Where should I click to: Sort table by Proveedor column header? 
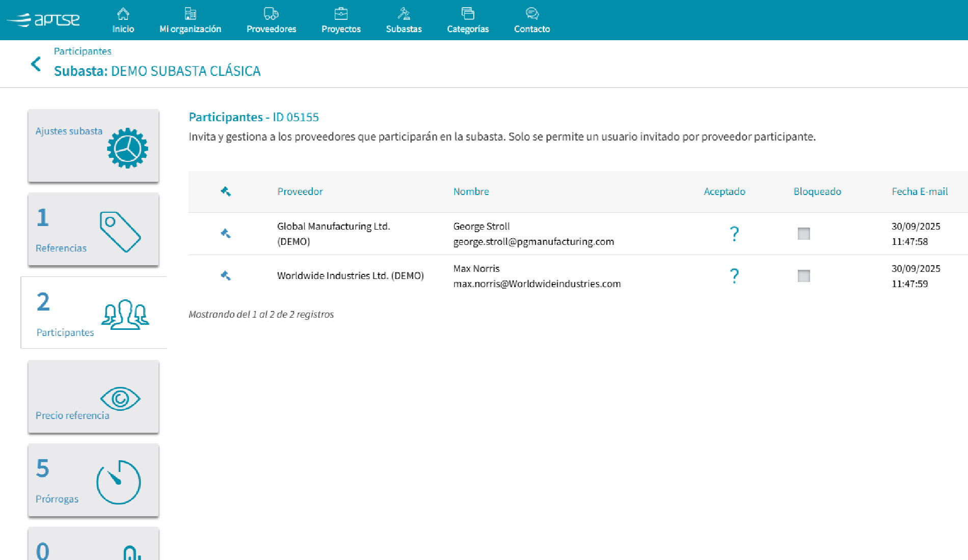[300, 191]
